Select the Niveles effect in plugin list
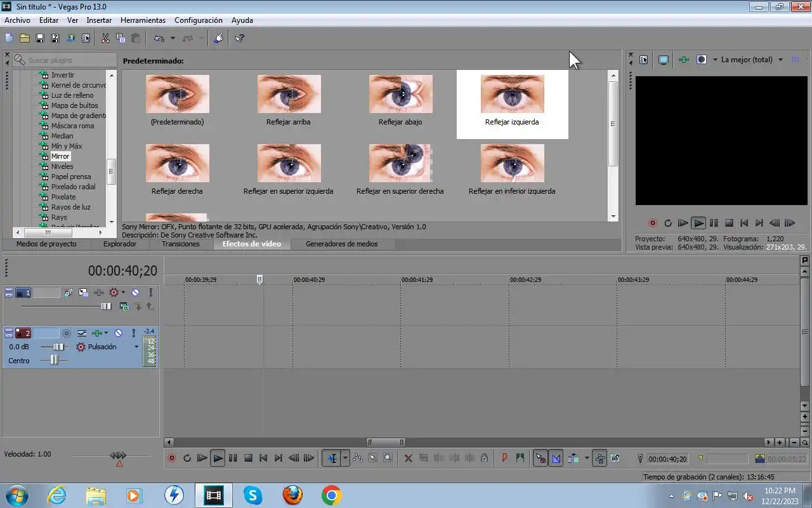This screenshot has height=508, width=812. pyautogui.click(x=62, y=166)
